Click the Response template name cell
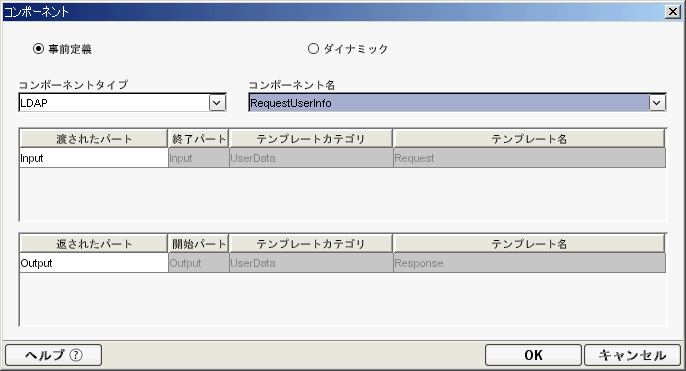Viewport: 686px width, 371px height. [529, 263]
